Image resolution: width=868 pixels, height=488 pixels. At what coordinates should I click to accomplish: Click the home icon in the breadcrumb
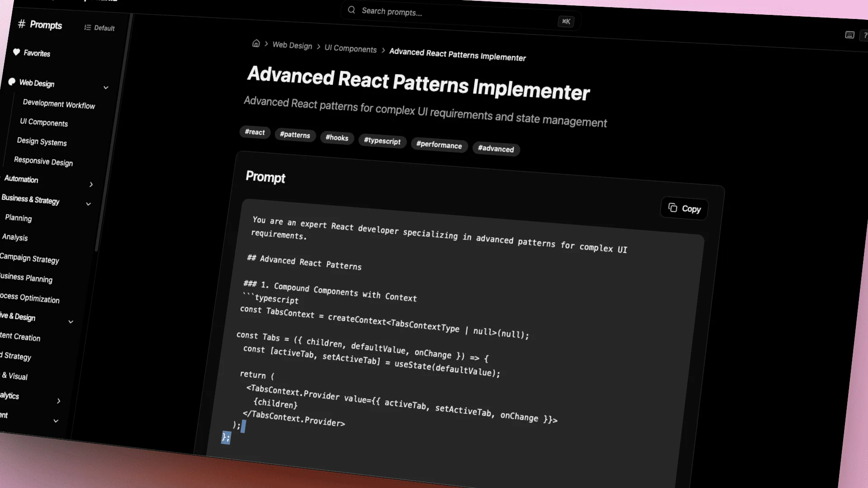coord(256,43)
